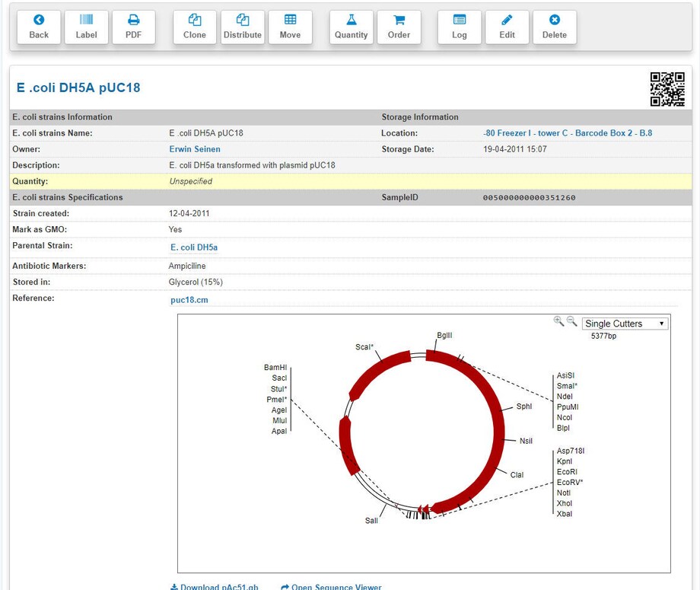Distribute the sample to another location
The image size is (700, 590).
pyautogui.click(x=243, y=27)
